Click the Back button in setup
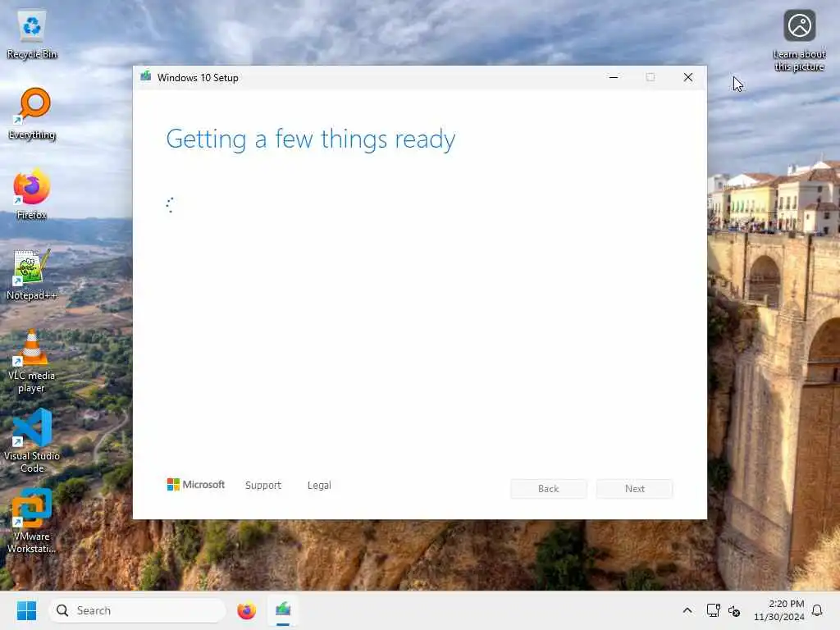Image resolution: width=840 pixels, height=630 pixels. [x=549, y=489]
